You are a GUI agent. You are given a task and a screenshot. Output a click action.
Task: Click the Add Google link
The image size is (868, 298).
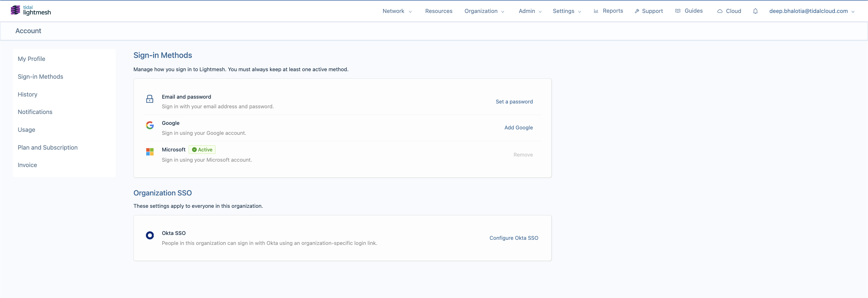(518, 128)
